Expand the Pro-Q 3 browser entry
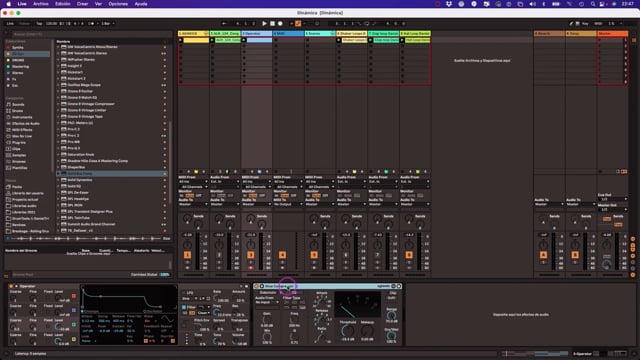The width and height of the screenshot is (640, 360). [58, 148]
